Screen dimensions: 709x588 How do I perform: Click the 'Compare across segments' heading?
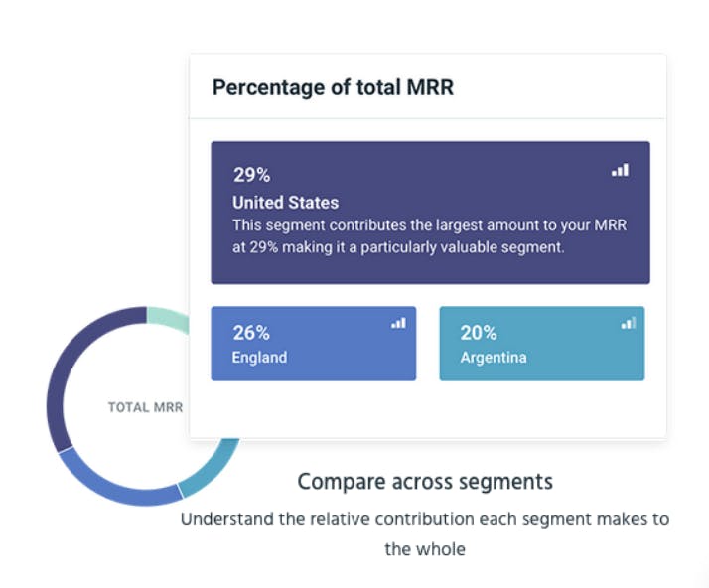425,482
